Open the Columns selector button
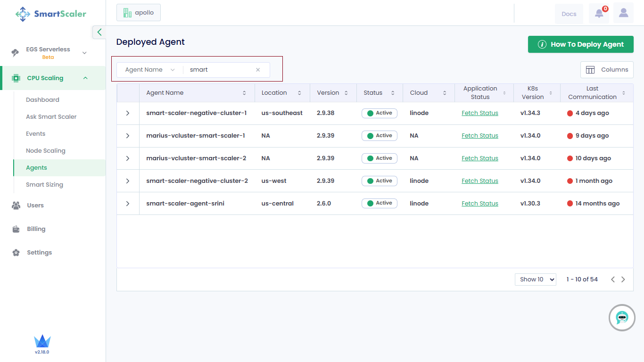The image size is (644, 362). [606, 70]
